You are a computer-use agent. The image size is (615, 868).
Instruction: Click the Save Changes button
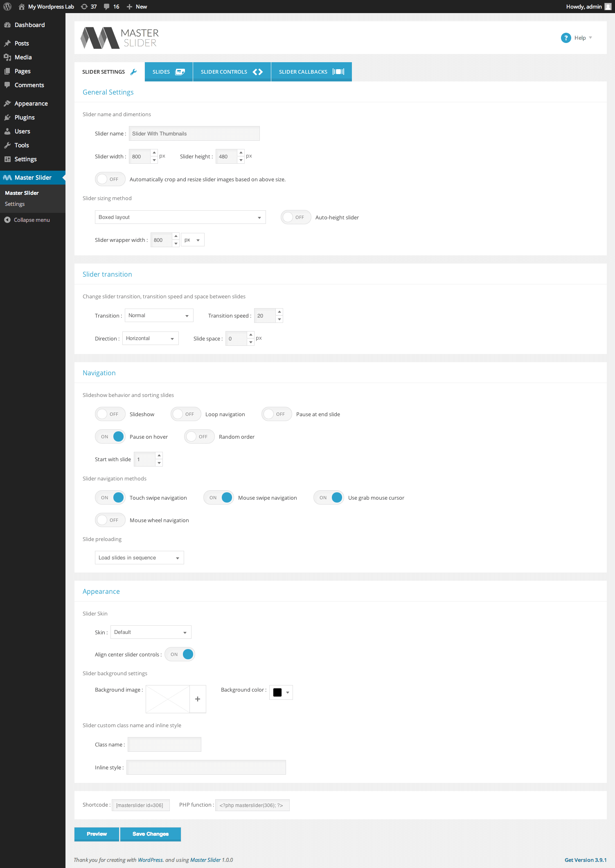pos(151,834)
